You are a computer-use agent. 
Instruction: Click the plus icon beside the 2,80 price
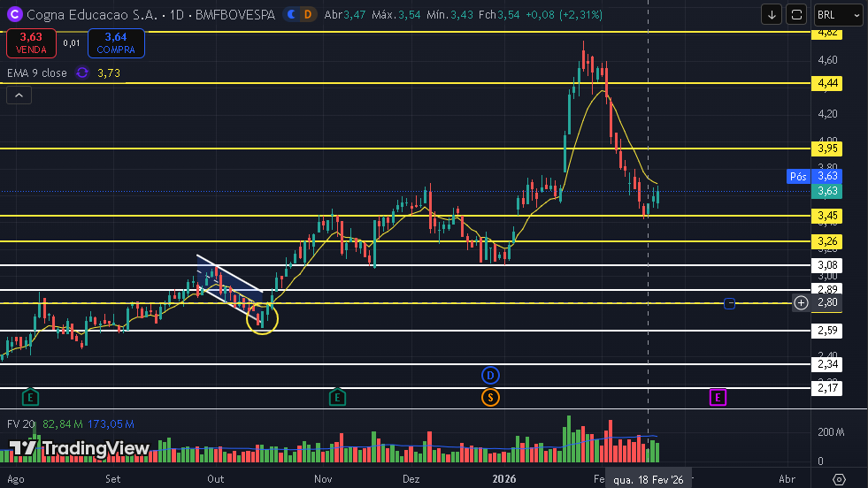[801, 302]
